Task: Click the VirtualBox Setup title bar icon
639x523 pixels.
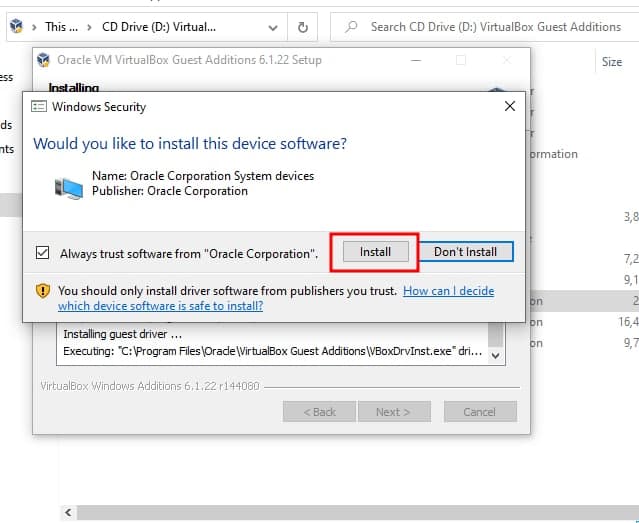Action: point(43,60)
